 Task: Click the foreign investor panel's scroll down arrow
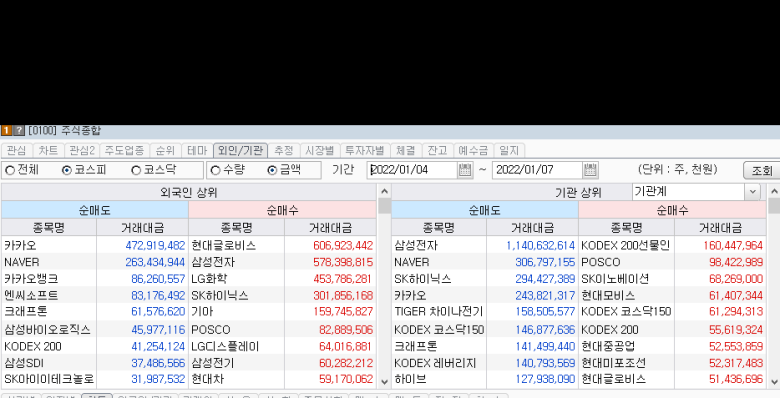coord(384,382)
